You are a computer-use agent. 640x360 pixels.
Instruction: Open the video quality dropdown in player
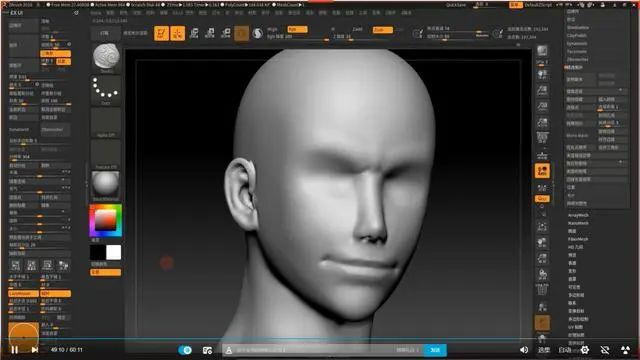click(565, 350)
